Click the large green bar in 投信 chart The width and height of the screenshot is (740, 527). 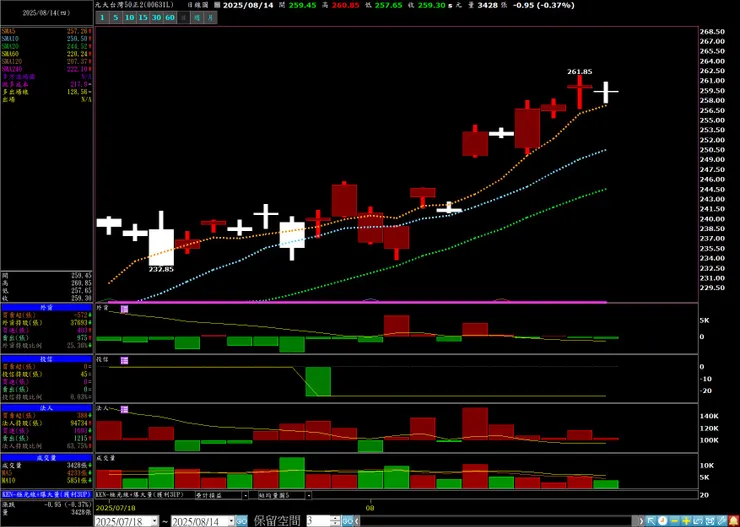pos(318,381)
